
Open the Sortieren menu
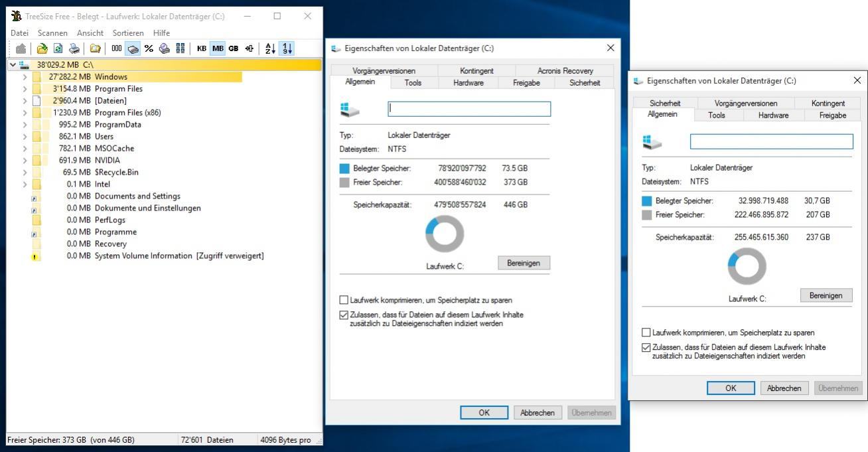(128, 33)
